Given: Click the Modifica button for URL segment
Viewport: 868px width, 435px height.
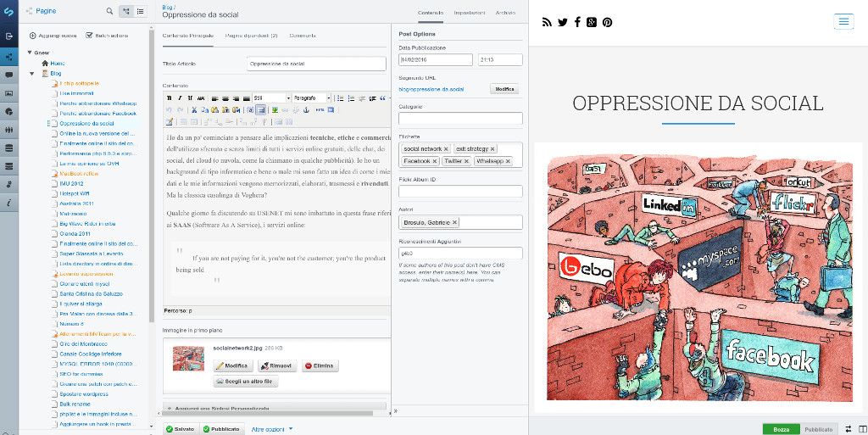Looking at the screenshot, I should click(x=504, y=88).
